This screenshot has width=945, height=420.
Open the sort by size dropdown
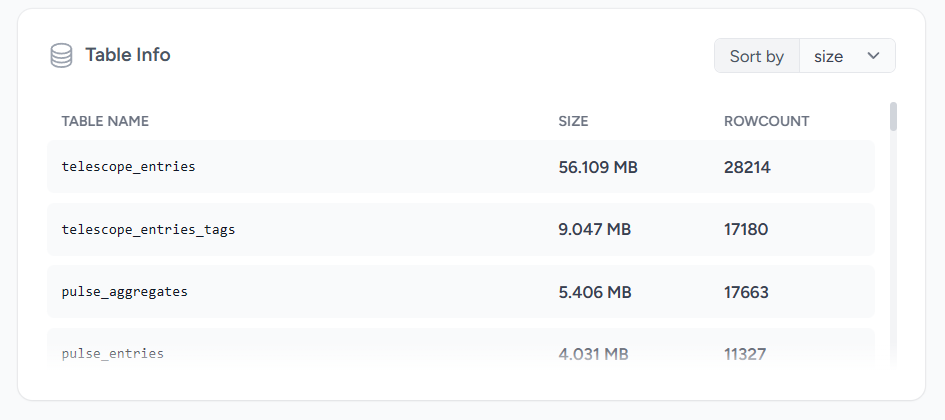pos(847,56)
